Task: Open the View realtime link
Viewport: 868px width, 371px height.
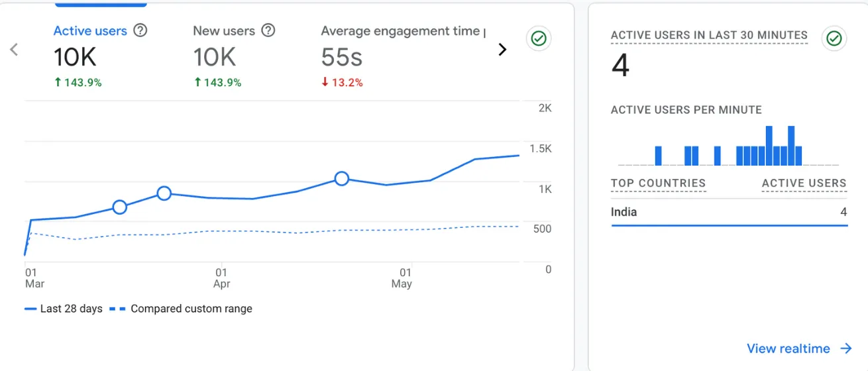Action: [x=788, y=348]
